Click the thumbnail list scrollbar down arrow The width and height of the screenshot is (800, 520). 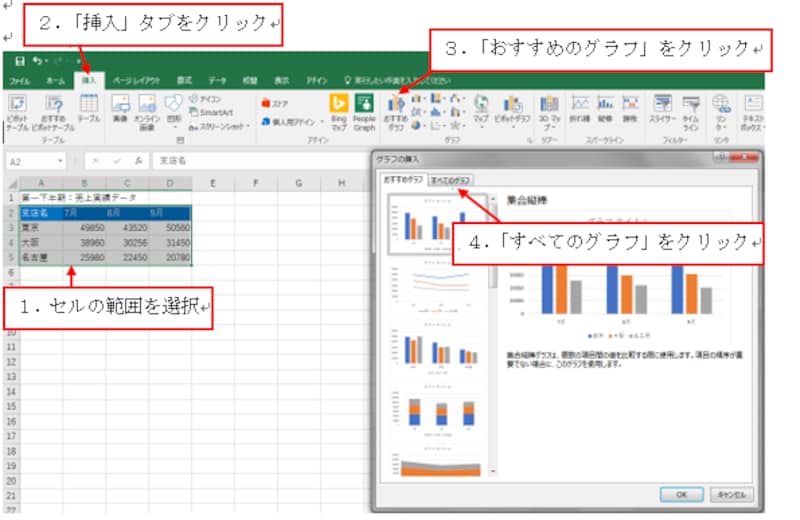493,472
